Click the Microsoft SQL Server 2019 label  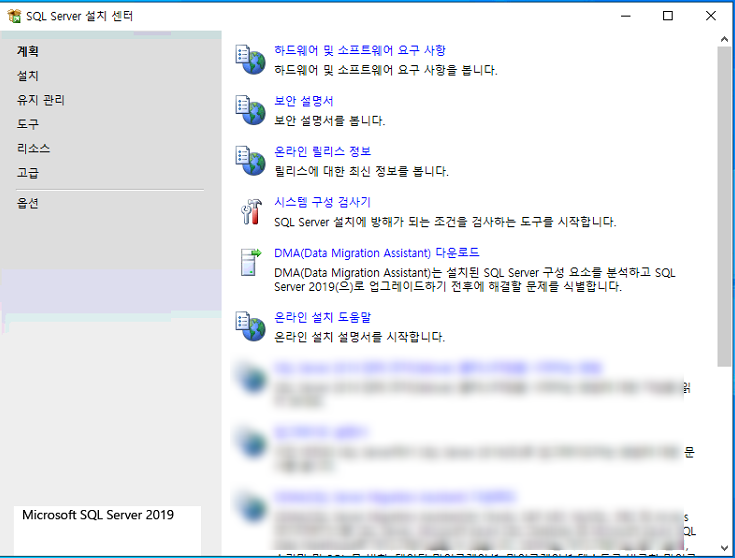pyautogui.click(x=98, y=515)
